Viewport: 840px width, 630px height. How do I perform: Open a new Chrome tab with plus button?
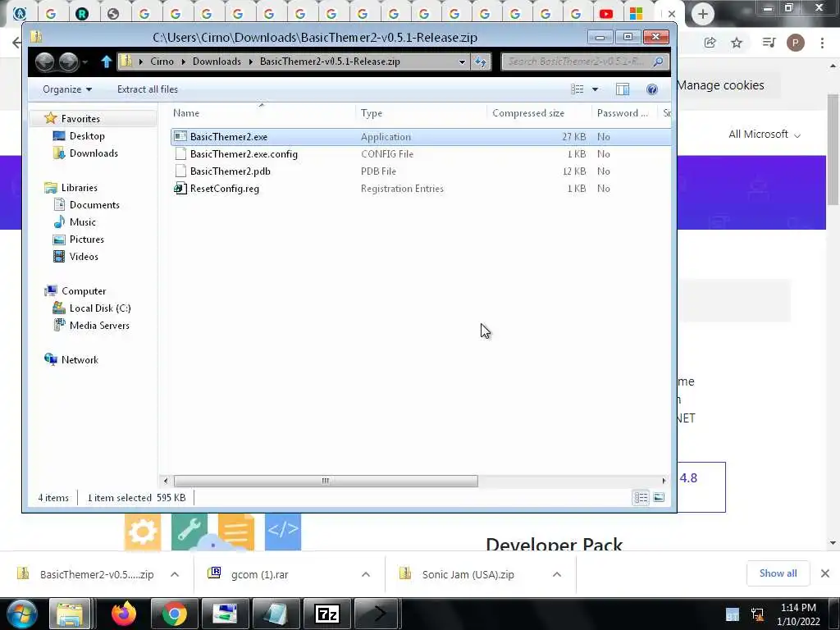click(x=702, y=14)
